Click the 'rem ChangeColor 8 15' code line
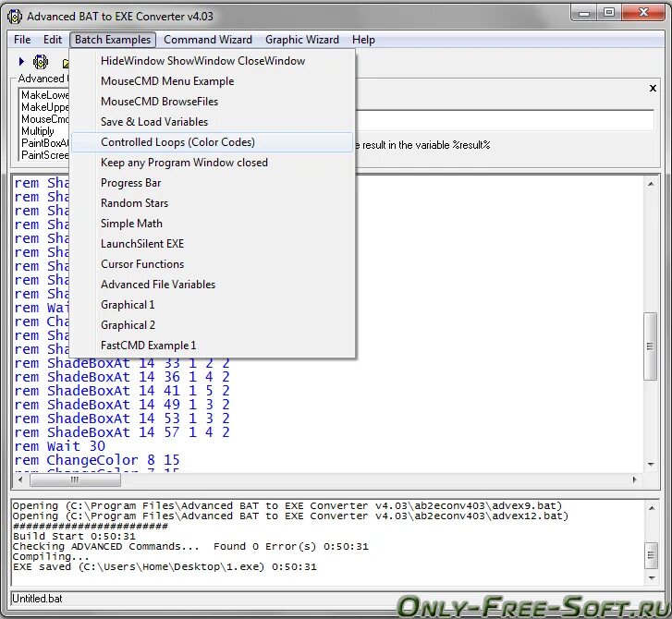The width and height of the screenshot is (672, 619). (97, 460)
